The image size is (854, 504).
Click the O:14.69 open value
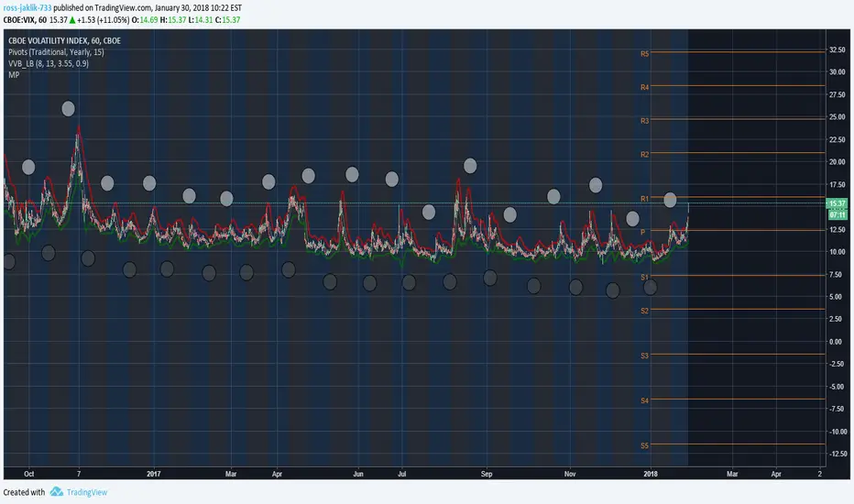click(145, 20)
